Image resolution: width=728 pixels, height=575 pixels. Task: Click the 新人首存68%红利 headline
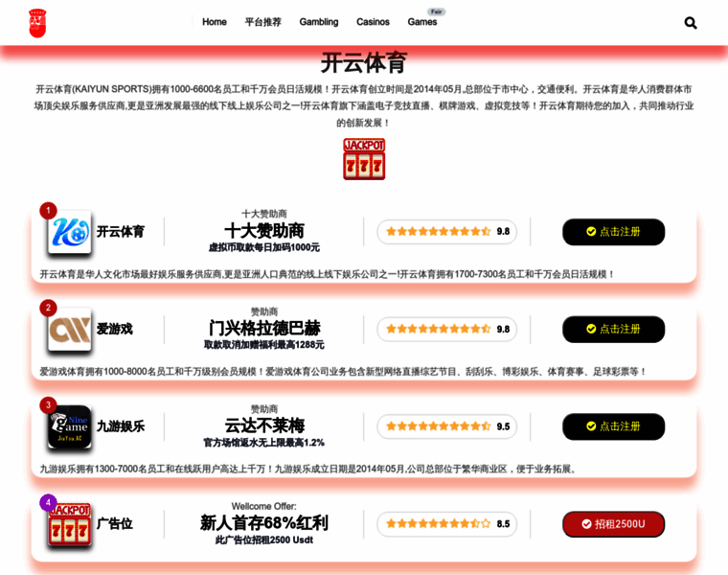tap(264, 523)
